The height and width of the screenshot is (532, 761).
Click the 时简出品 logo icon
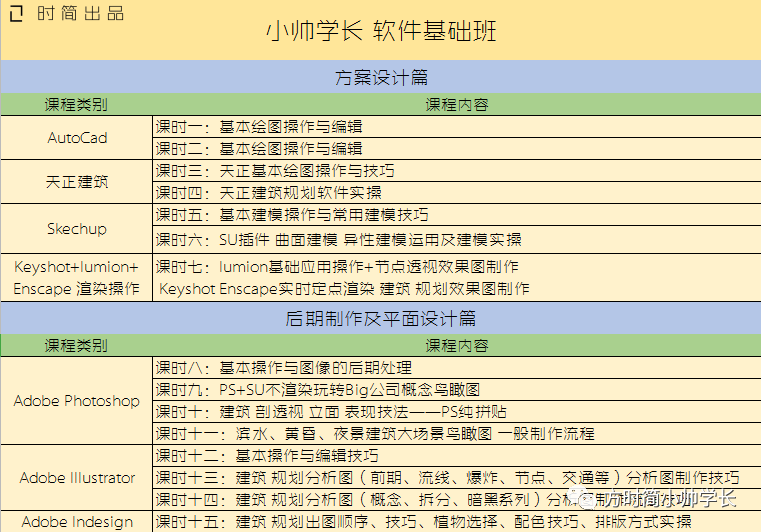16,14
